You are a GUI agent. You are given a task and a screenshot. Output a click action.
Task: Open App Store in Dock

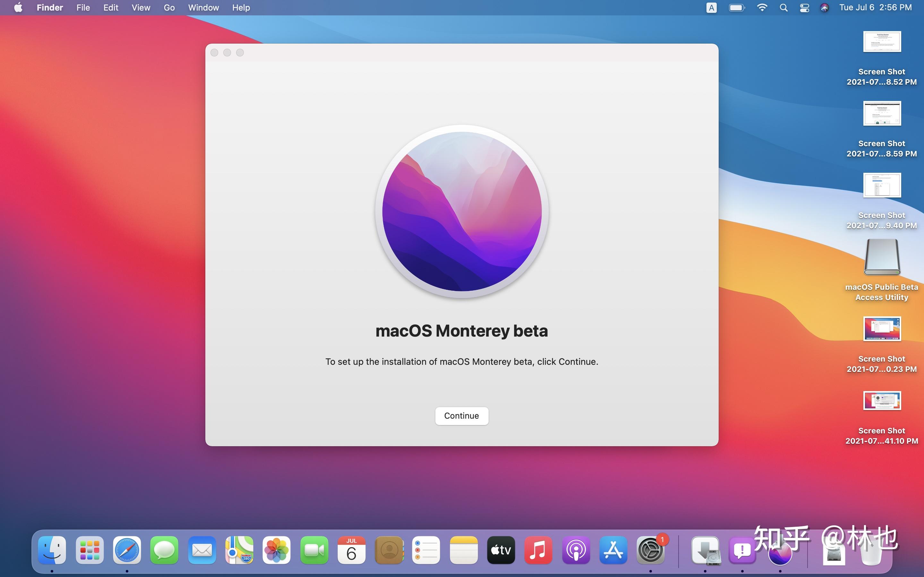(613, 550)
